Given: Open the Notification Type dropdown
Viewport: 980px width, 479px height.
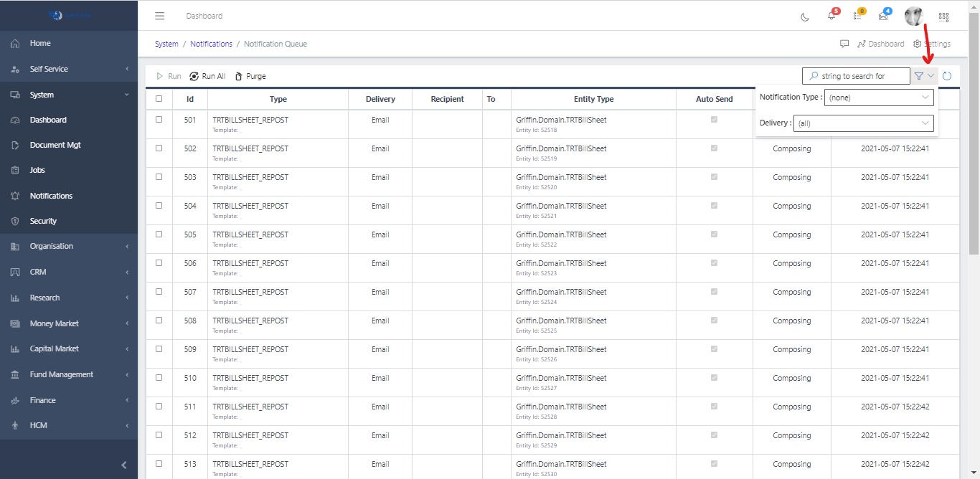Looking at the screenshot, I should [878, 97].
